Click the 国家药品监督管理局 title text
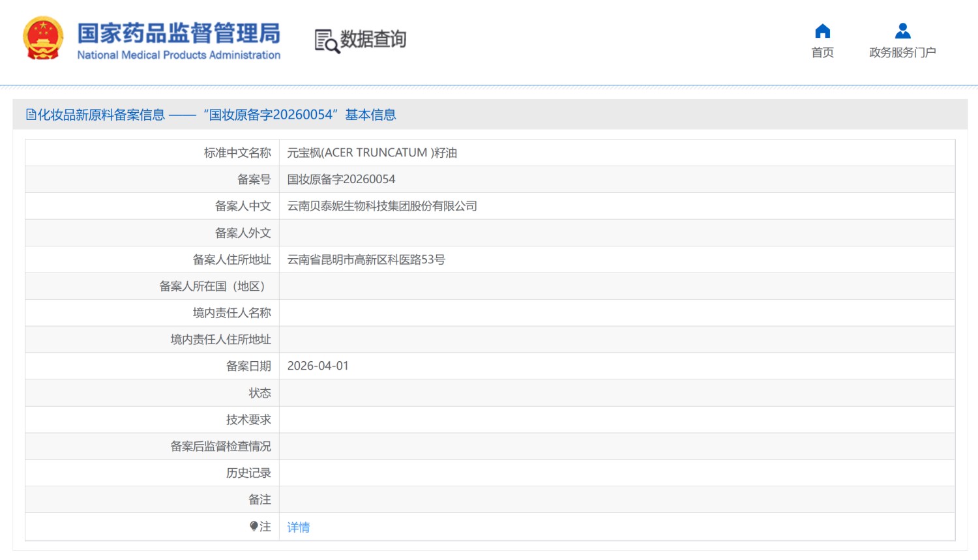Image resolution: width=978 pixels, height=560 pixels. click(179, 33)
